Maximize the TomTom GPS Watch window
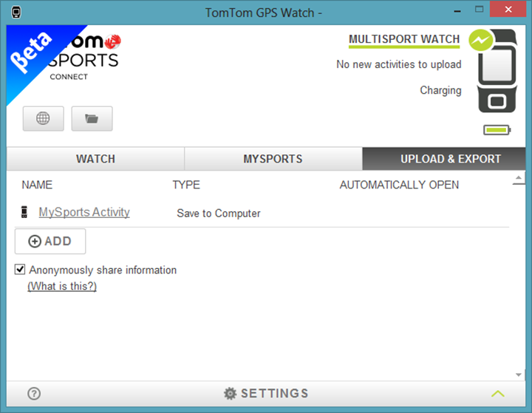The height and width of the screenshot is (413, 532). [479, 10]
